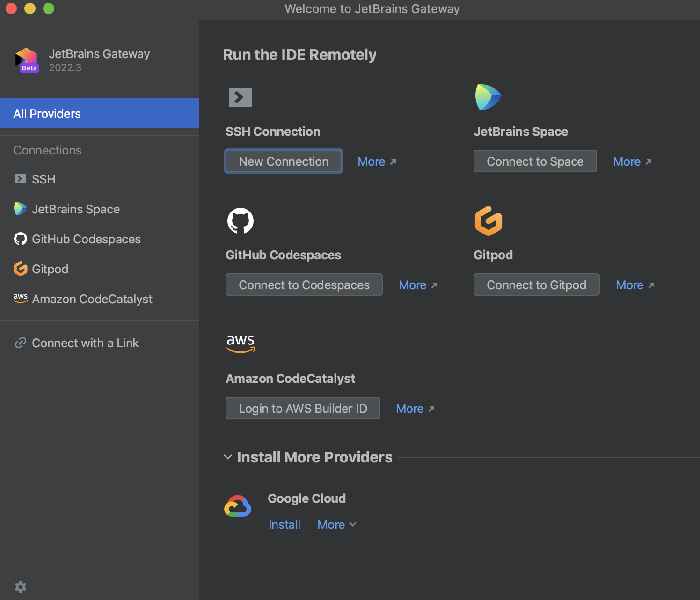Collapse the Install More Providers section
The image size is (700, 600).
[228, 457]
